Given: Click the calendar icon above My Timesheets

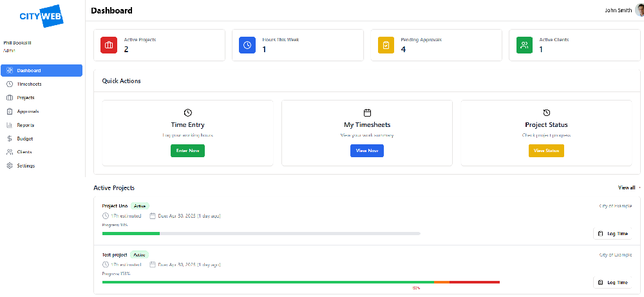Looking at the screenshot, I should pyautogui.click(x=368, y=113).
